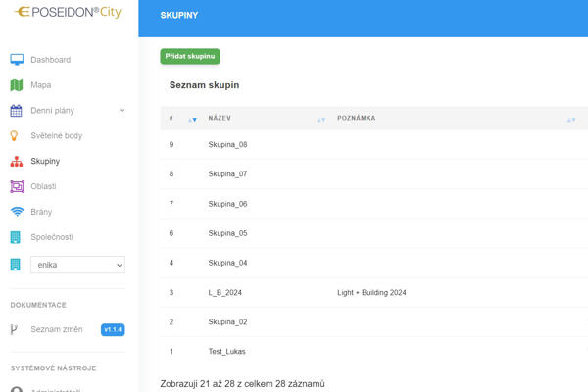The height and width of the screenshot is (392, 588).
Task: Go to Mapa in sidebar
Action: [41, 85]
